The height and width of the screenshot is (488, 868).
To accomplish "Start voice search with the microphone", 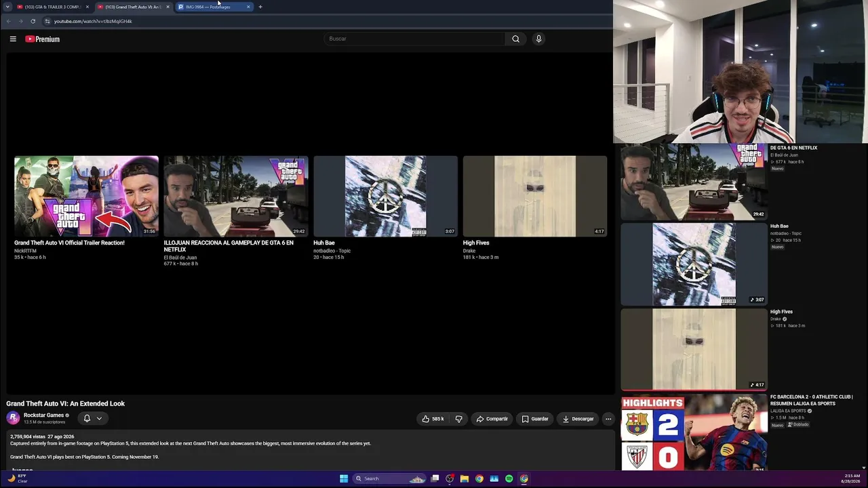I will (538, 39).
